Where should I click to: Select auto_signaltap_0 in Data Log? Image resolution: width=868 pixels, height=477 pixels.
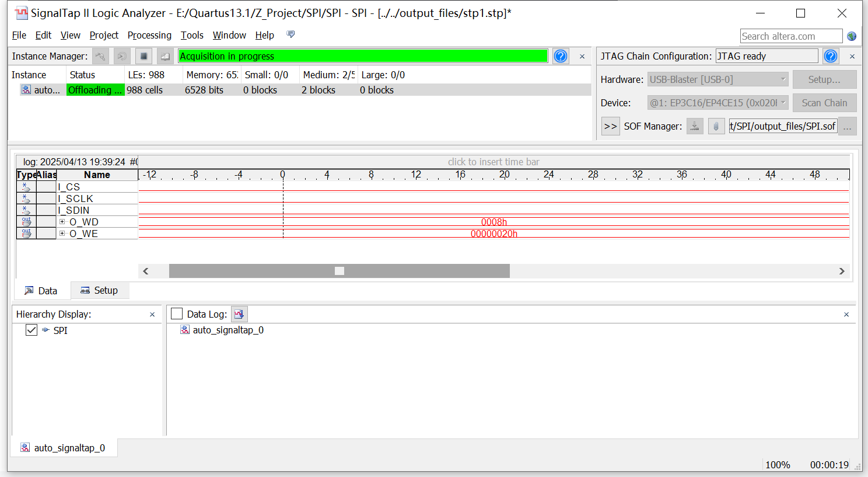pyautogui.click(x=228, y=330)
